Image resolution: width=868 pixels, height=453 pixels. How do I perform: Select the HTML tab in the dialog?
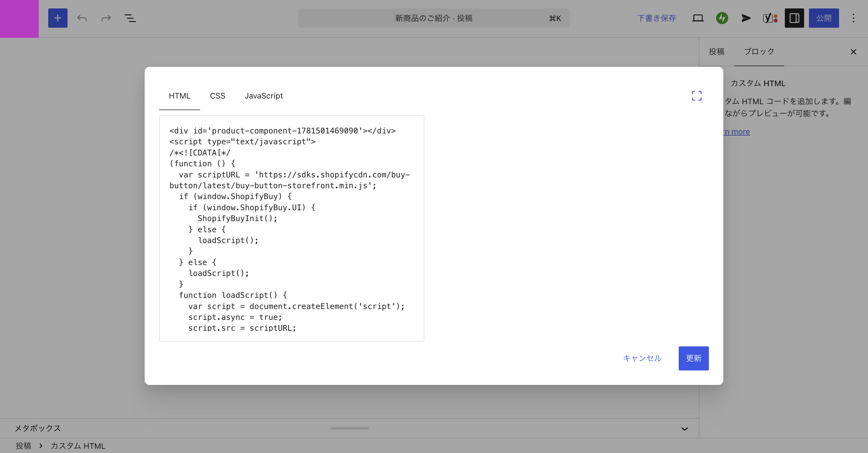(x=179, y=96)
